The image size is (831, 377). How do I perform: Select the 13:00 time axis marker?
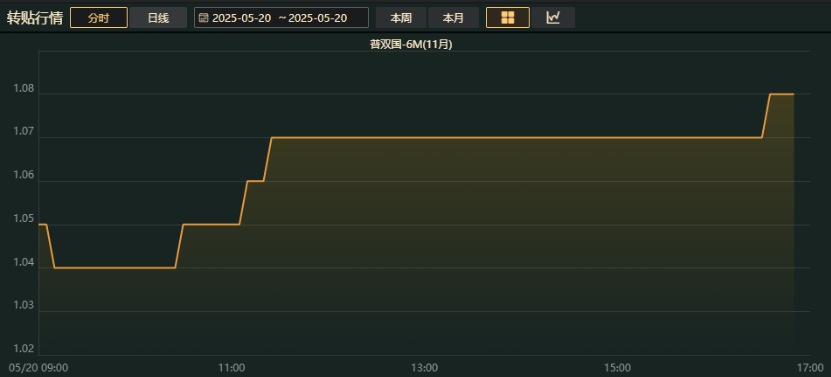coord(425,367)
